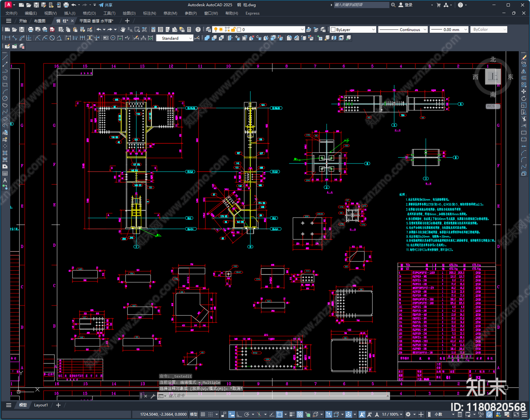Switch to the 开始 start tab
The width and height of the screenshot is (530, 420).
pos(23,21)
